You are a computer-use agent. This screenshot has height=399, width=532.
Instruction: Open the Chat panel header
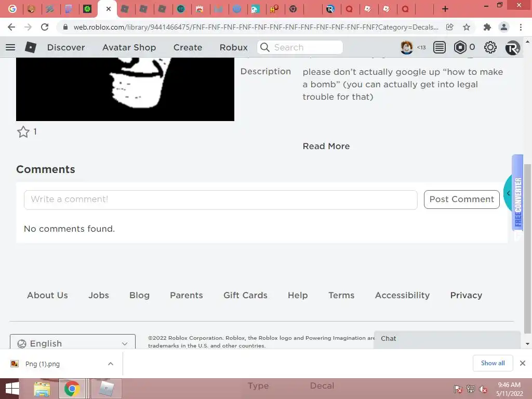[447, 339]
